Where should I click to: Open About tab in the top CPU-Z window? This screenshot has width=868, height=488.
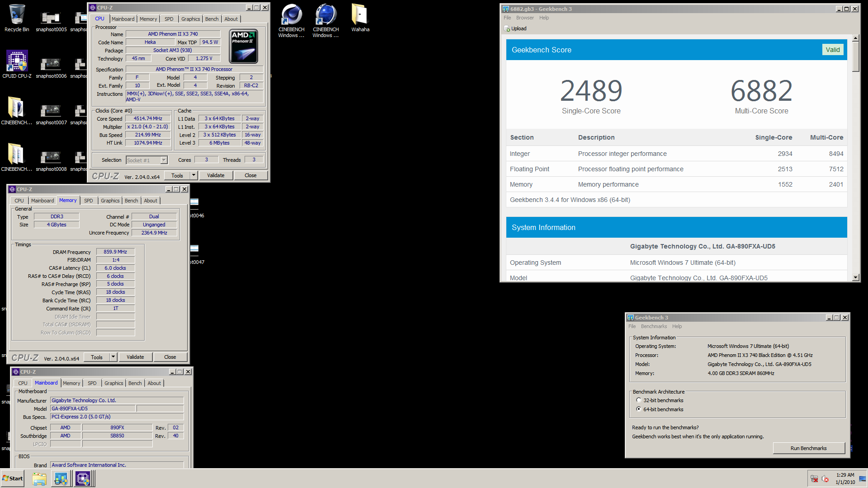[x=231, y=19]
